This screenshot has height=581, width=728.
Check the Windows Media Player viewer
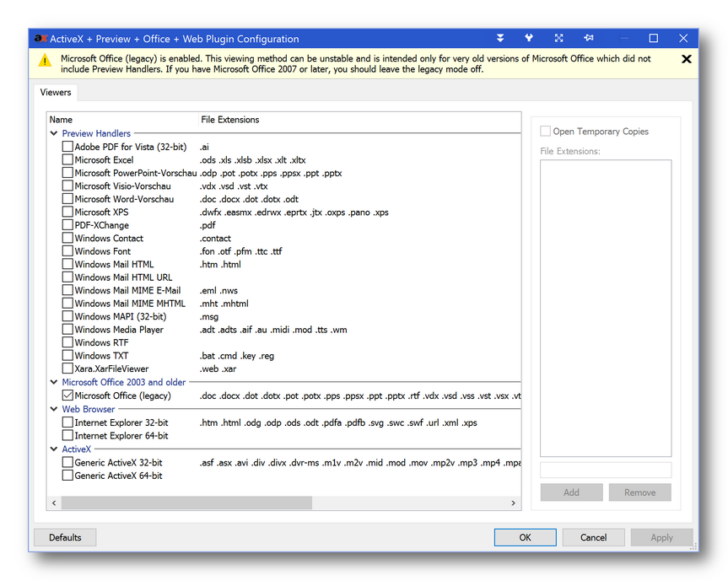tap(67, 329)
